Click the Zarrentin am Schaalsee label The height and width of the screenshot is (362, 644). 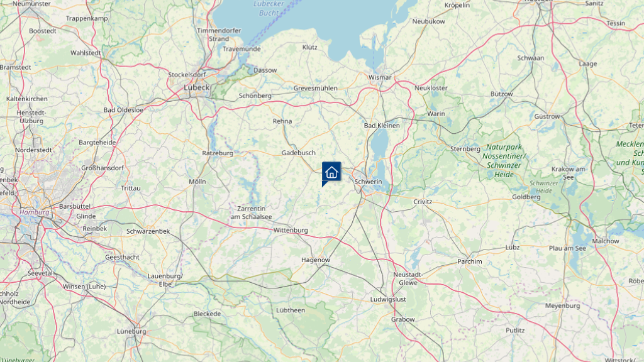click(x=252, y=212)
